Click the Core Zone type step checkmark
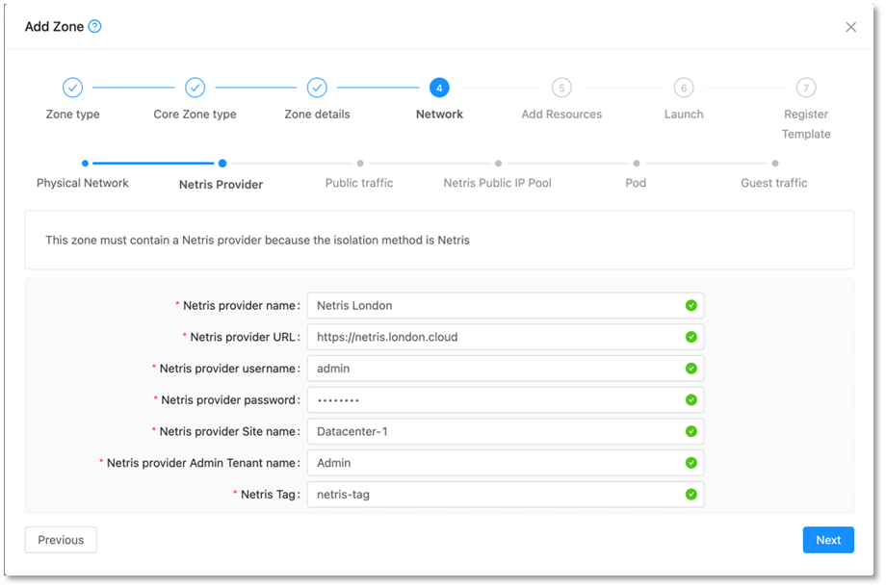Viewport: 886px width, 588px height. (x=195, y=88)
